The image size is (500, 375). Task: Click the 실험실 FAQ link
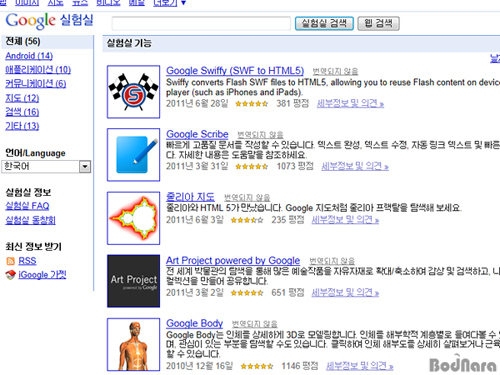click(27, 206)
